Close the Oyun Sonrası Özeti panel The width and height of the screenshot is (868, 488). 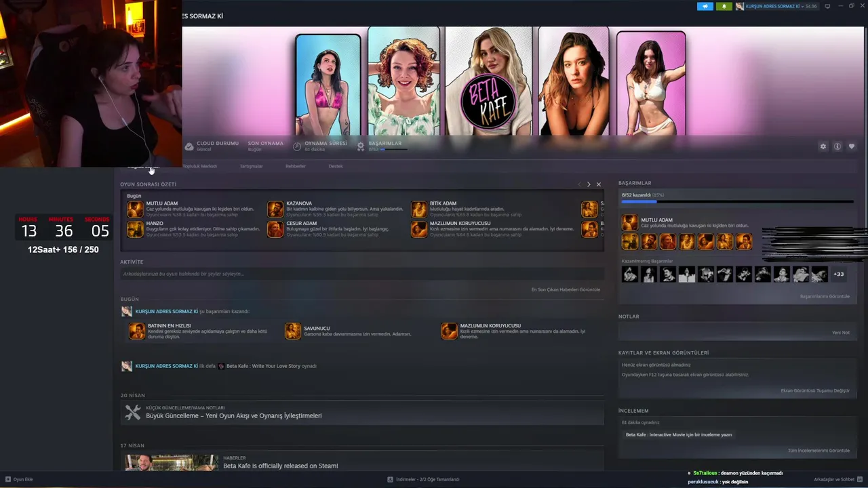[598, 184]
